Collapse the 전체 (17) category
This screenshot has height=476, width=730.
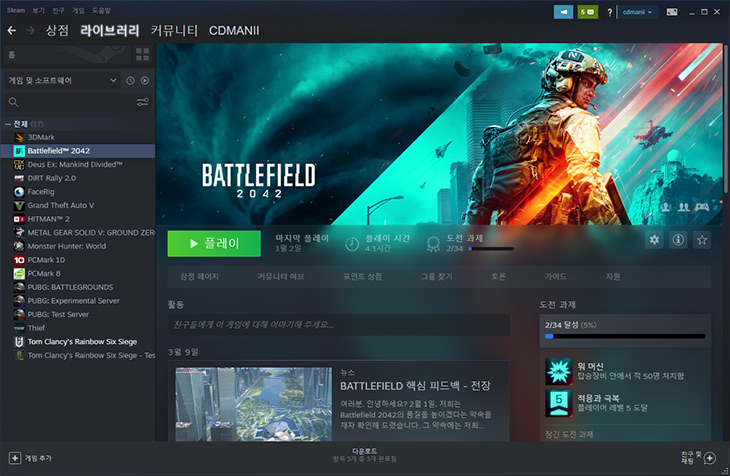7,124
